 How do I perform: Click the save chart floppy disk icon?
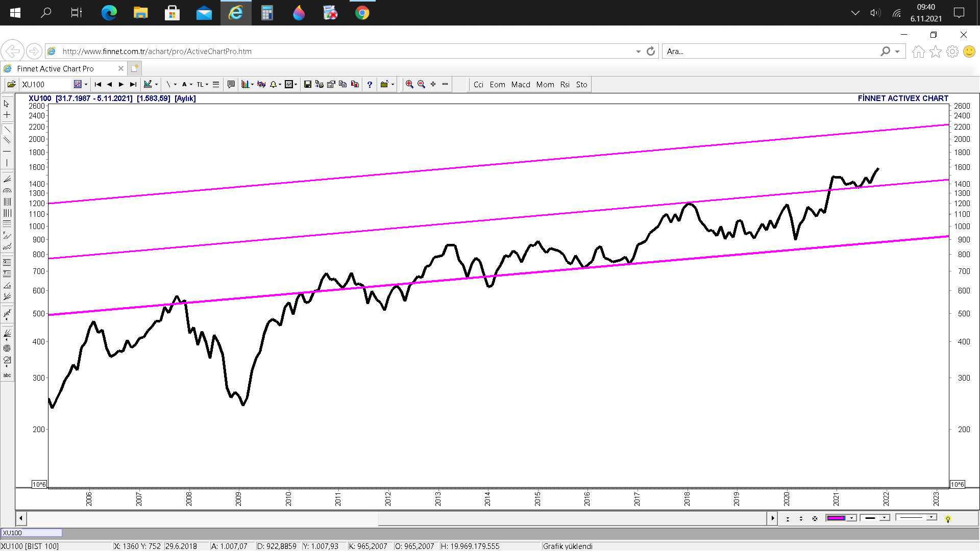click(307, 85)
